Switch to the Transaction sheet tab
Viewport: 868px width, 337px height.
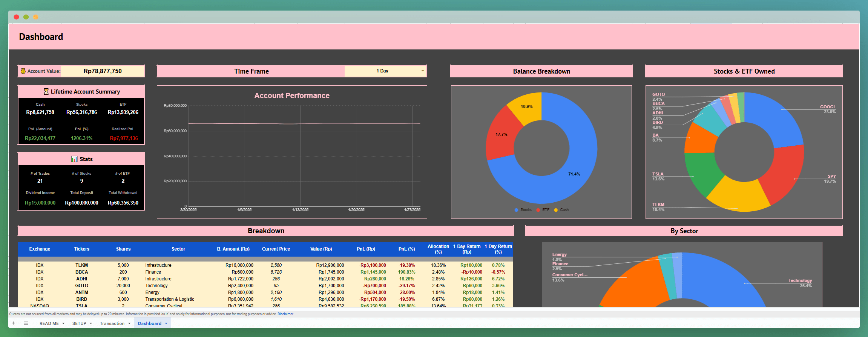112,323
